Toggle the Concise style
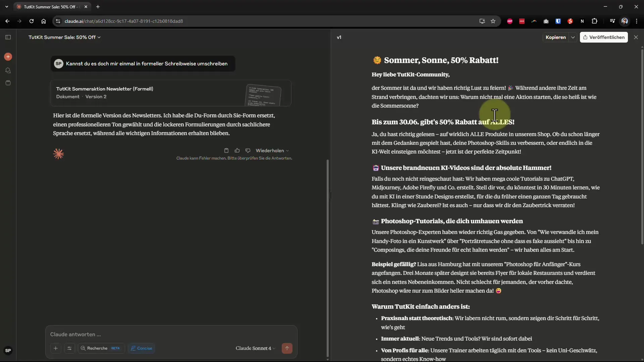644x362 pixels. click(141, 348)
